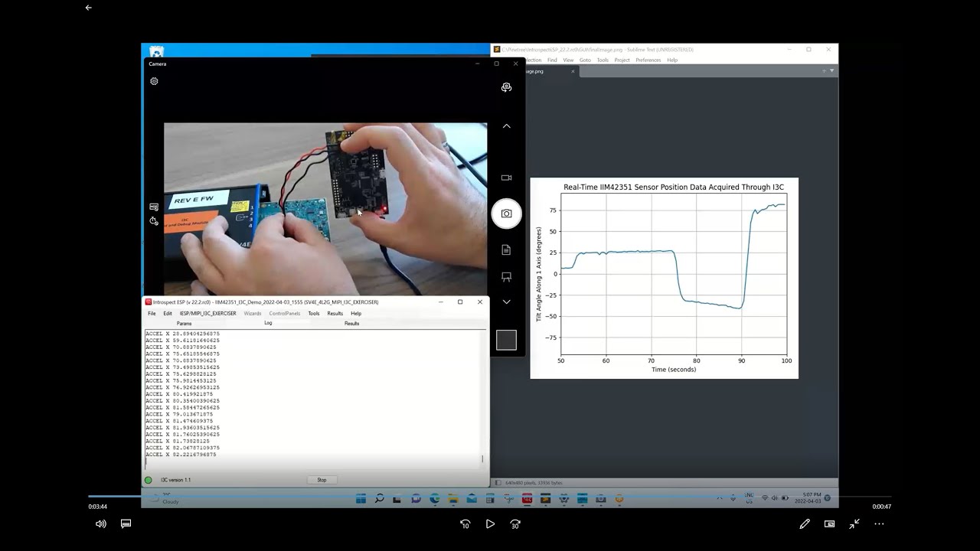This screenshot has width=980, height=551.
Task: Open Help menu in Introspect ESP
Action: (x=356, y=314)
